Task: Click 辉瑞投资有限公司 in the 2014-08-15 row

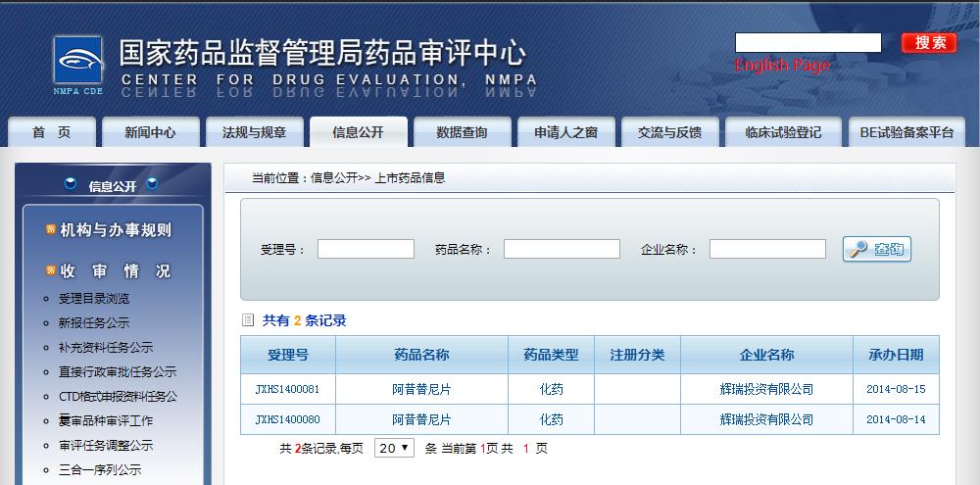Action: 767,389
